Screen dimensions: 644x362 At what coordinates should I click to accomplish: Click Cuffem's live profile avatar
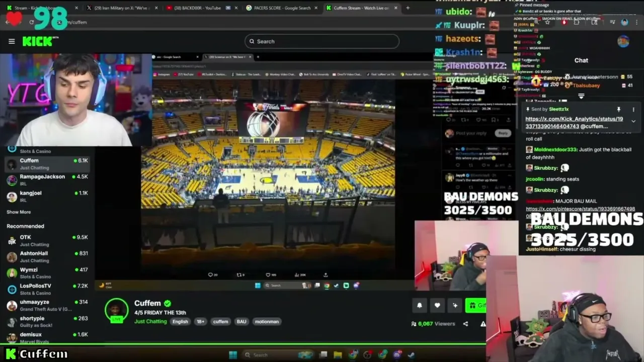[x=116, y=310]
